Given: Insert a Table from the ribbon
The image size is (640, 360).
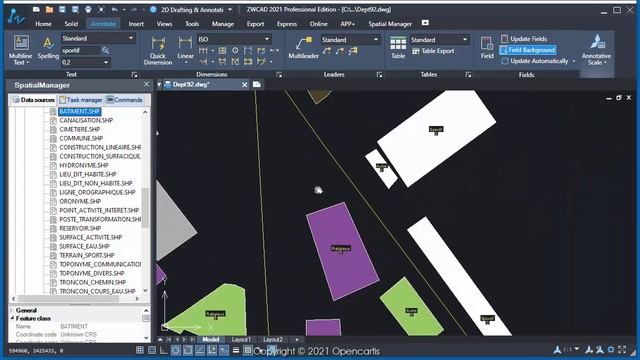Looking at the screenshot, I should pos(398,48).
